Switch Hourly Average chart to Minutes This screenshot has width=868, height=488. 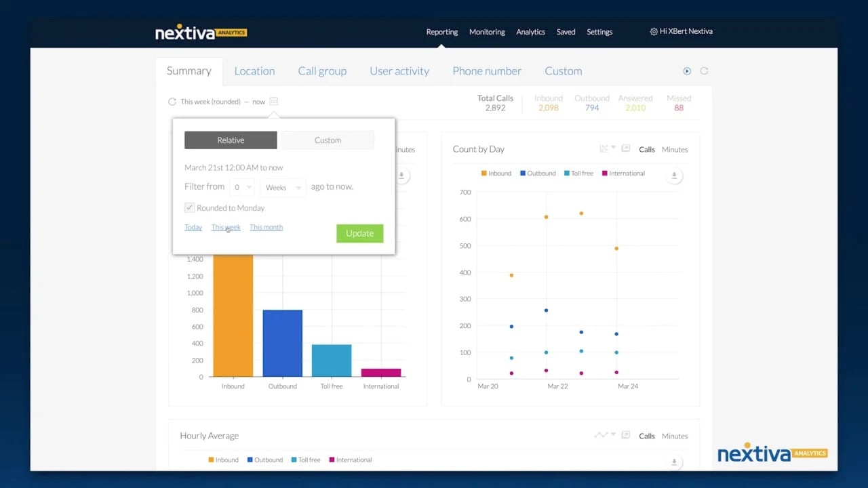(674, 436)
